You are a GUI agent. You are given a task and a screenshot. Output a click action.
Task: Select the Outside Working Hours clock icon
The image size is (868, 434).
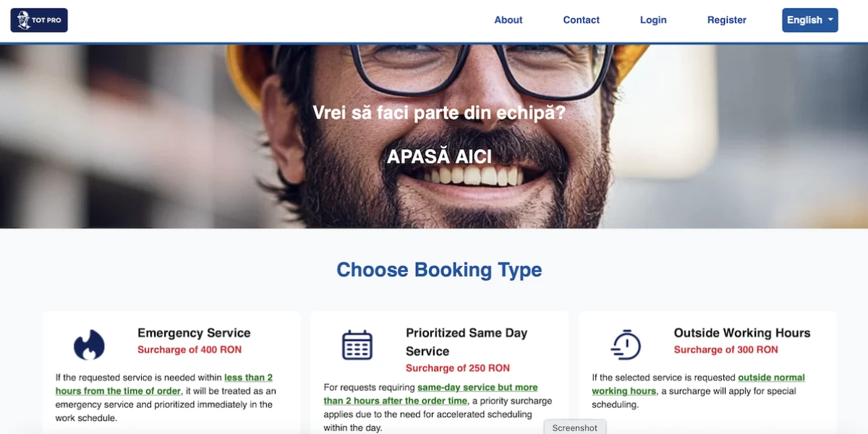[626, 345]
